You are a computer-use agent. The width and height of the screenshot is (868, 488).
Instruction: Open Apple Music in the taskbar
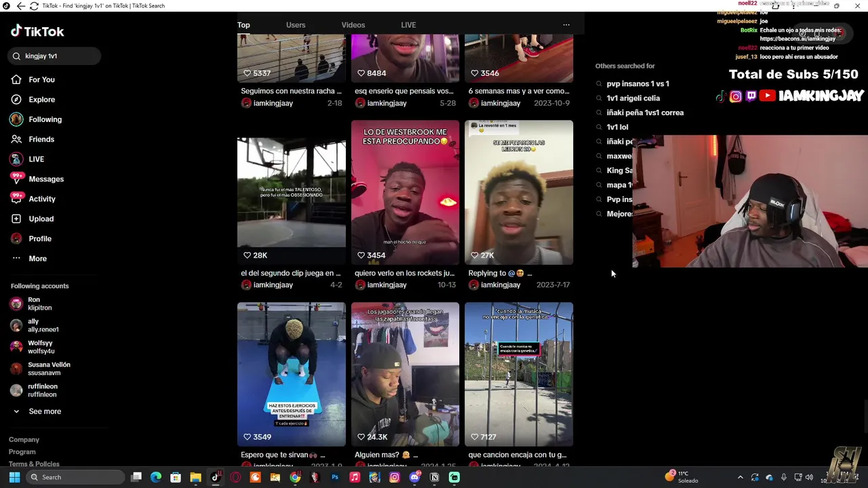(355, 477)
